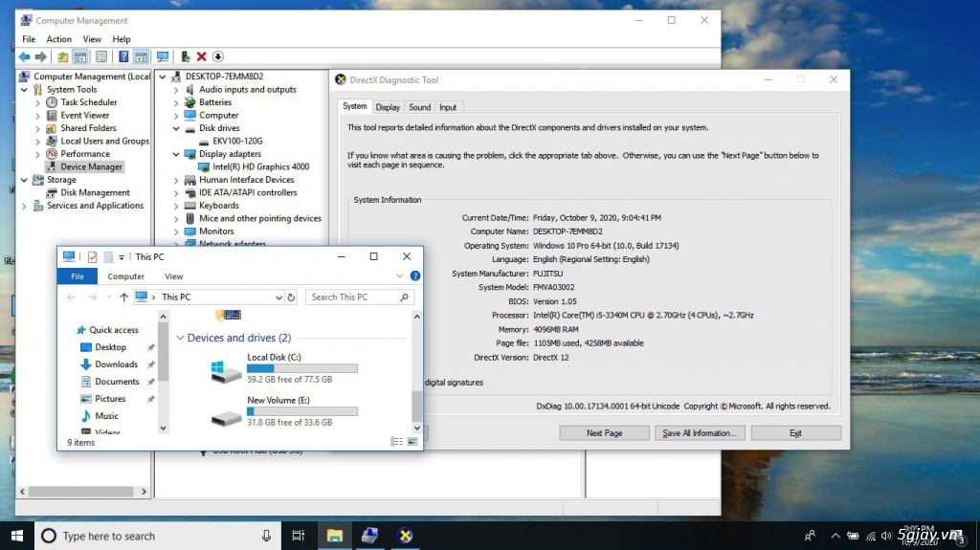Viewport: 980px width, 550px height.
Task: Select Local Users and Groups
Action: tap(104, 142)
